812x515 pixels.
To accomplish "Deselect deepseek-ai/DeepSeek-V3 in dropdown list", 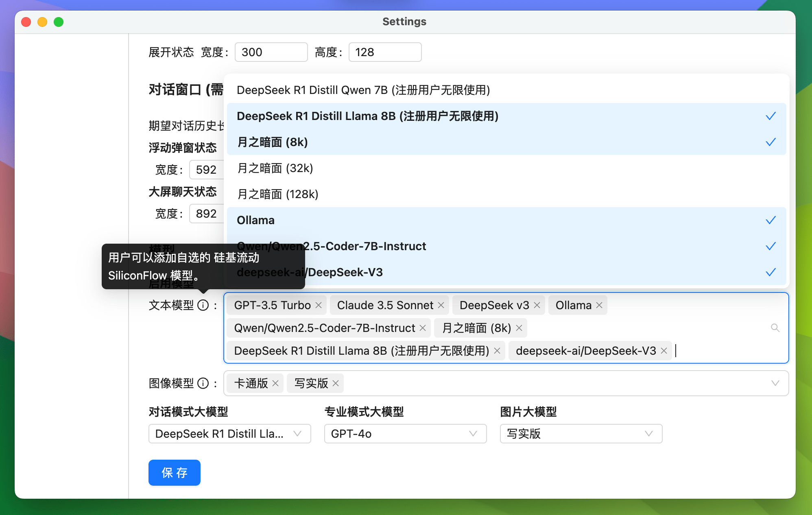I will [506, 272].
